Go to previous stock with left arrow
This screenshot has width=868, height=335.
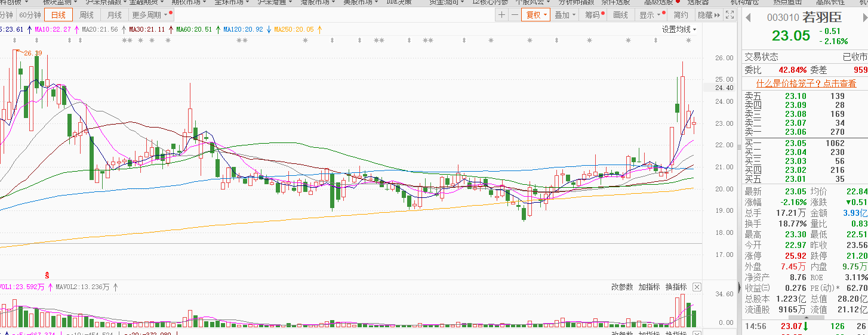[748, 18]
